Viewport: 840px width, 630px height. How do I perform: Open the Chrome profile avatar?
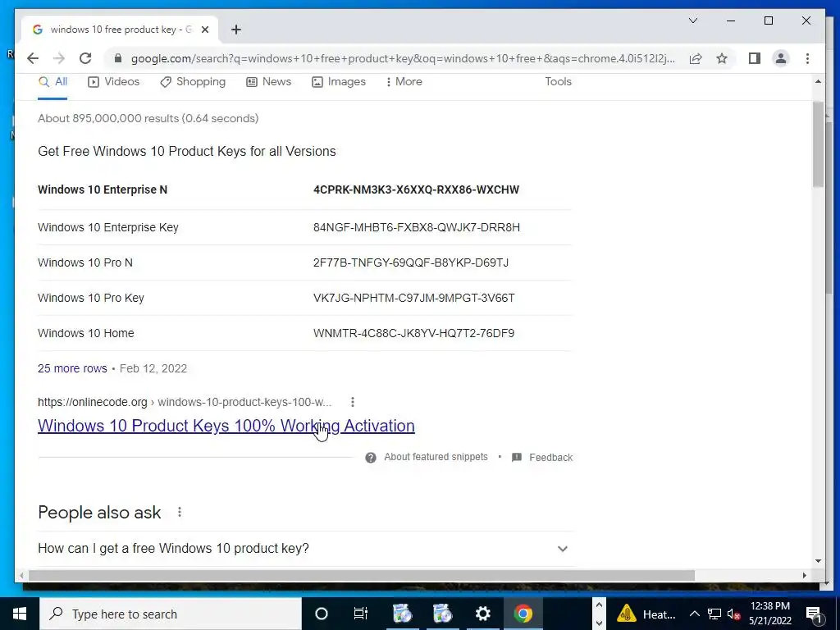click(x=781, y=58)
